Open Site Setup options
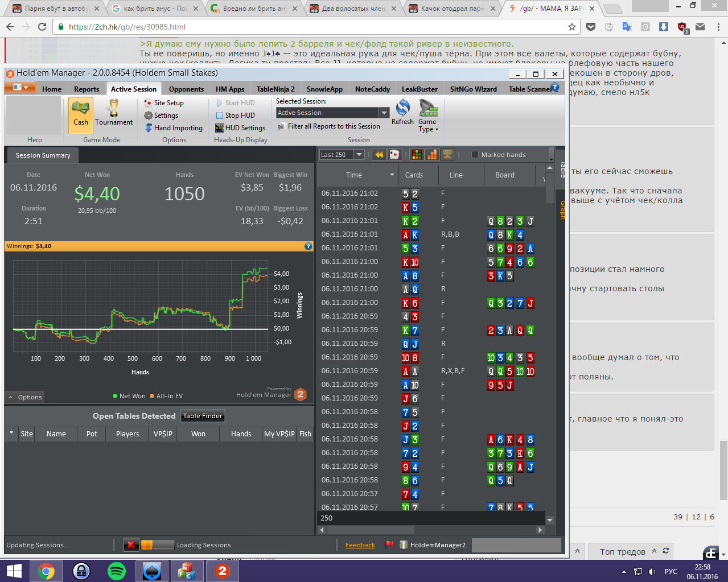This screenshot has height=582, width=728. [x=168, y=103]
